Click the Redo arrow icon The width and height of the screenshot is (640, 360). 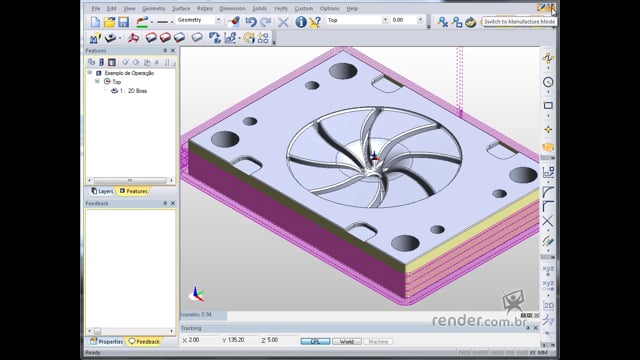click(x=266, y=21)
